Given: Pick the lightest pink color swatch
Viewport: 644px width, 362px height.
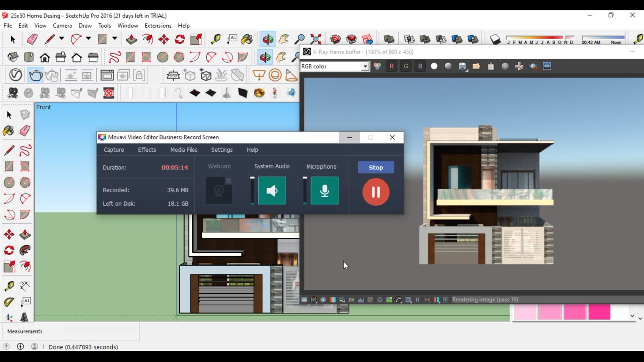Looking at the screenshot, I should (x=525, y=312).
